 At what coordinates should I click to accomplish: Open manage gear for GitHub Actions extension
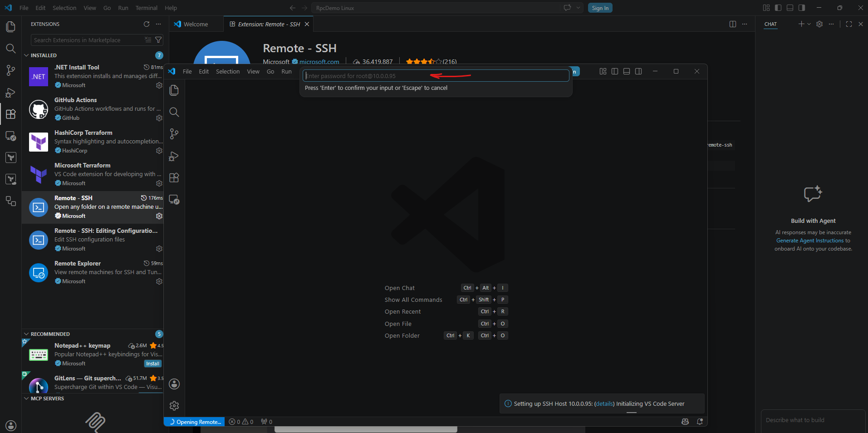(x=159, y=118)
